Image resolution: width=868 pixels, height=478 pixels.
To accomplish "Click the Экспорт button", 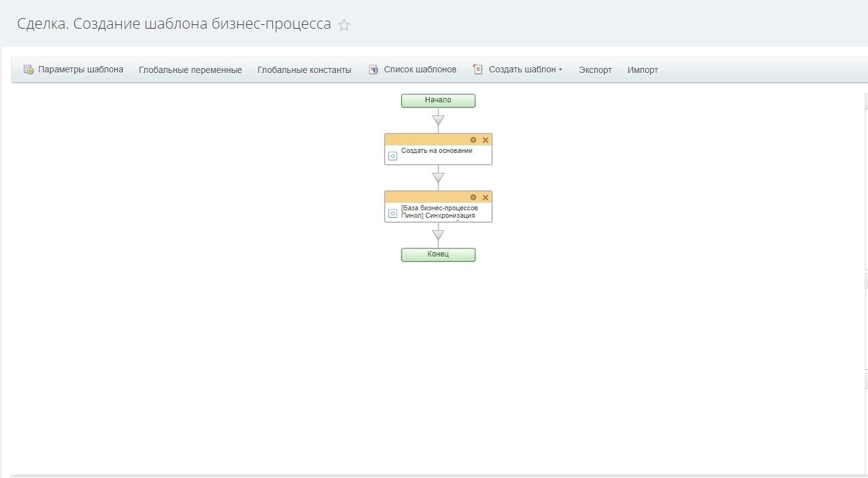I will click(595, 70).
